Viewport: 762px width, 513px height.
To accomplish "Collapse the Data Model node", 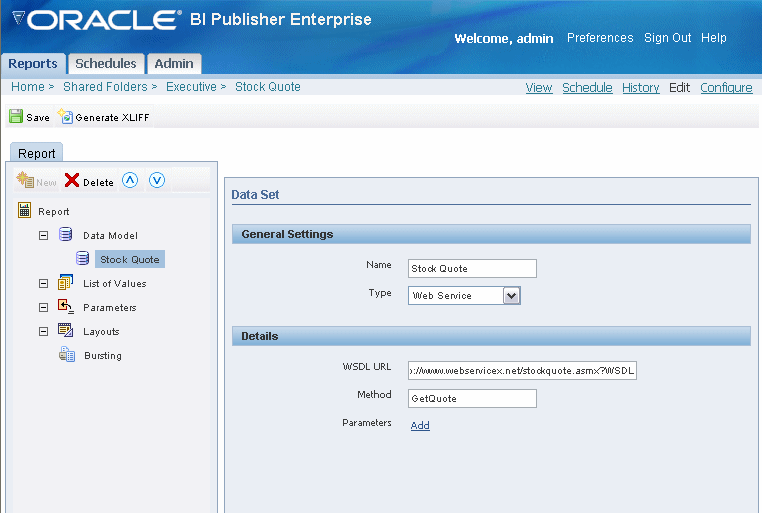I will [x=44, y=236].
